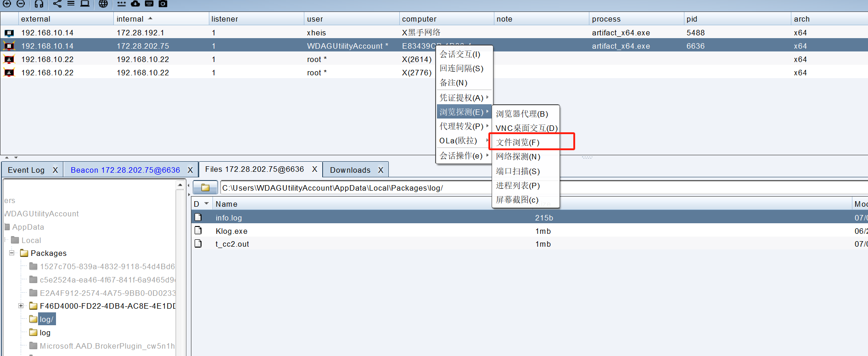Open credentials view password icon

point(121,4)
